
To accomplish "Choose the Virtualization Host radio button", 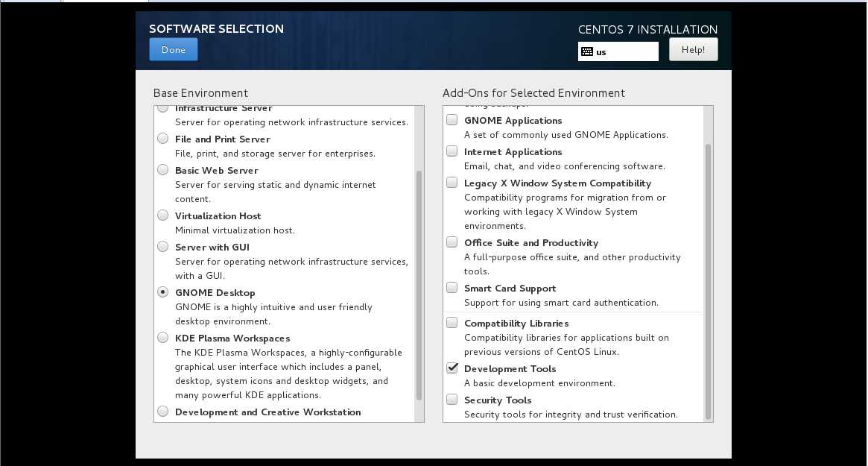I will click(x=162, y=215).
